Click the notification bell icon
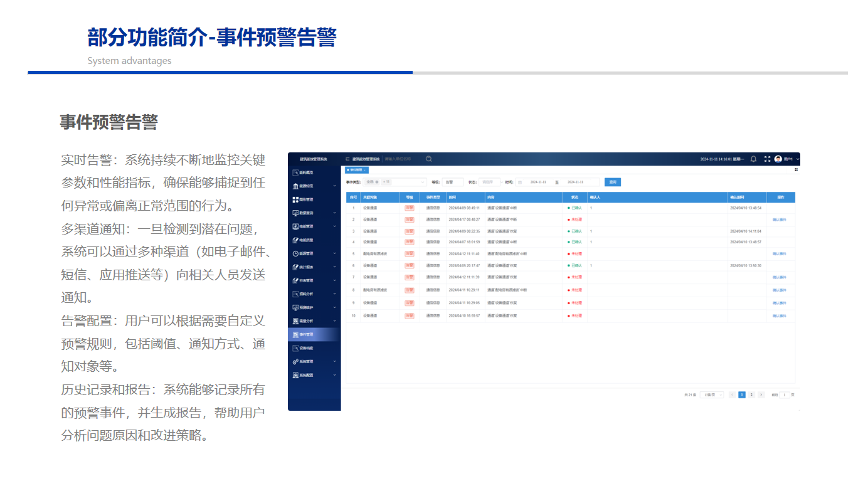Screen dimensions: 868x486 [x=753, y=159]
